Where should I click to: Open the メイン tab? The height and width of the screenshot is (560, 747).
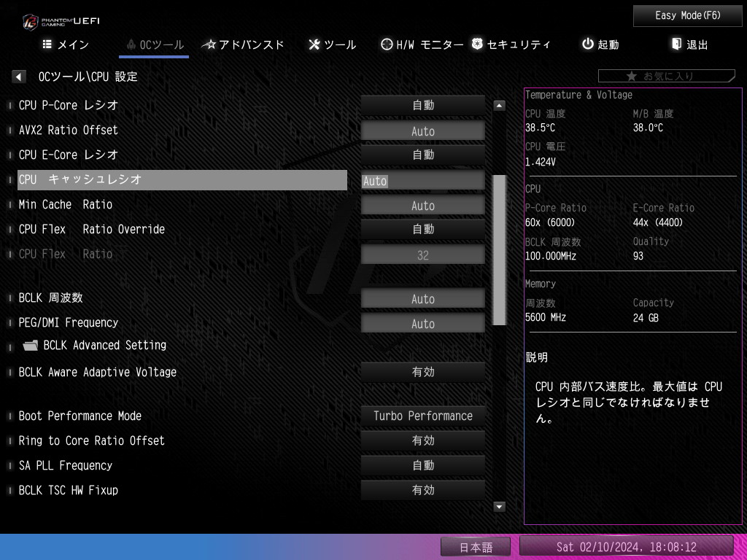pos(66,44)
